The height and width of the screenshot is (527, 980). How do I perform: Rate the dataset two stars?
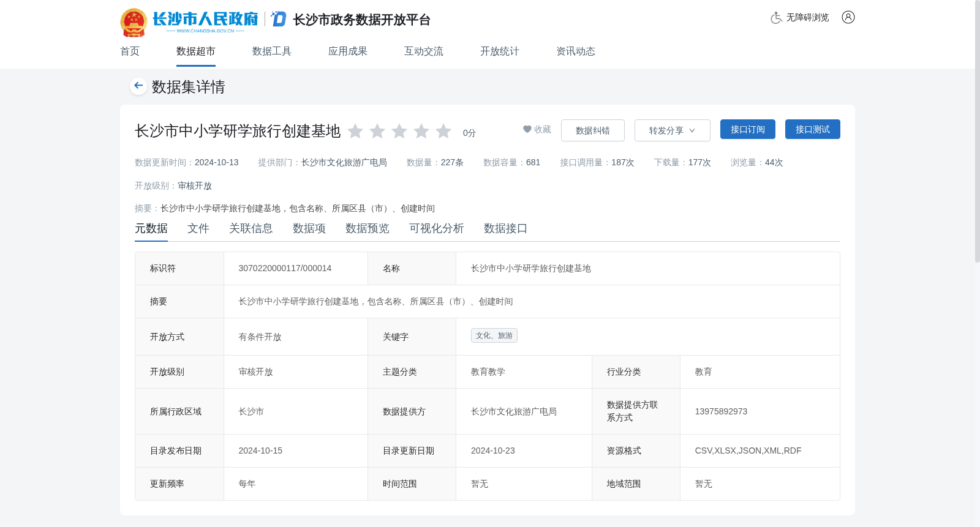(377, 131)
